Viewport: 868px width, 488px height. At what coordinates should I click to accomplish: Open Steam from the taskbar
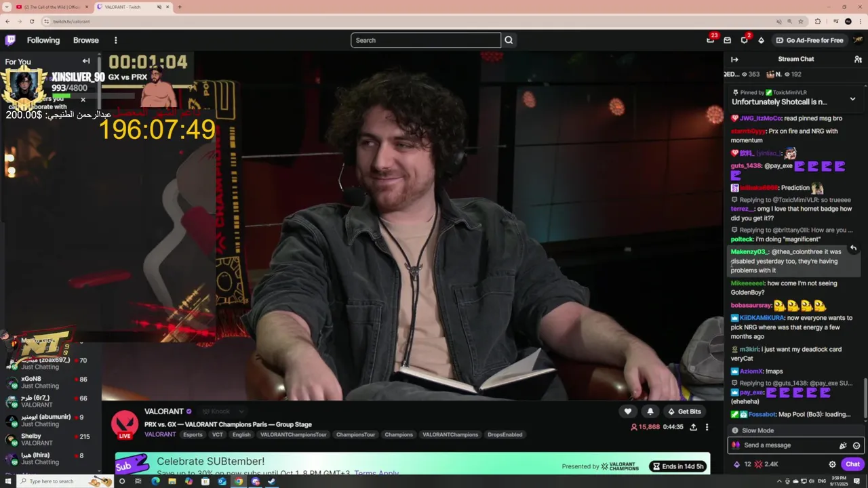272,481
